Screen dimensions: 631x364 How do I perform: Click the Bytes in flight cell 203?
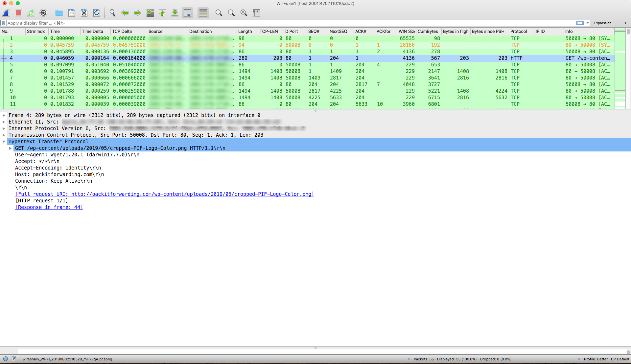[464, 58]
